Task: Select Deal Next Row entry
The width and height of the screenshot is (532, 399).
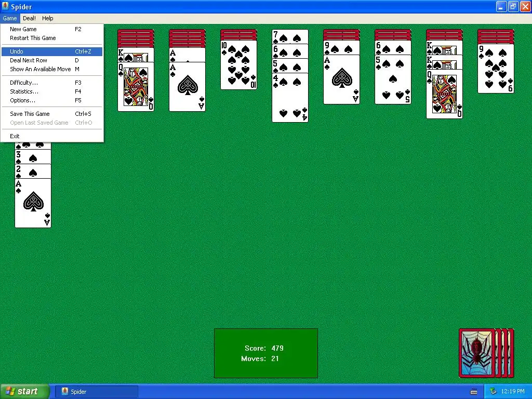Action: [51, 60]
